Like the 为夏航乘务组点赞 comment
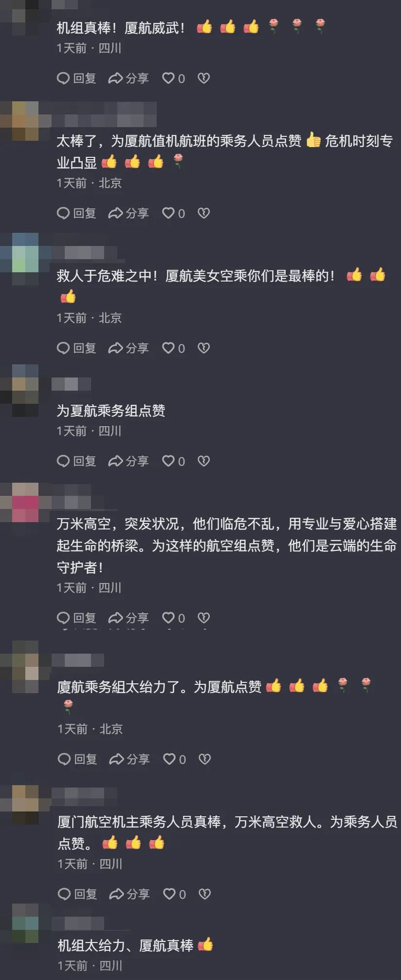 coord(173,461)
